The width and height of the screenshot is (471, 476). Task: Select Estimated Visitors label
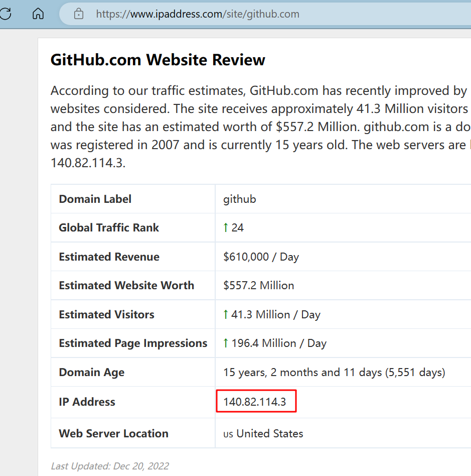pos(106,314)
